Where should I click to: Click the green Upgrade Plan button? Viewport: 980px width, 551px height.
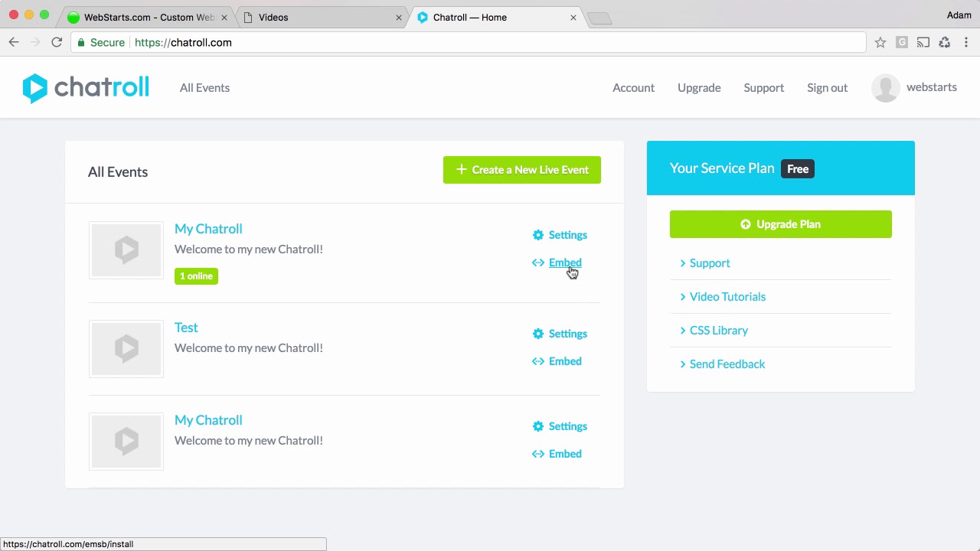pyautogui.click(x=781, y=224)
